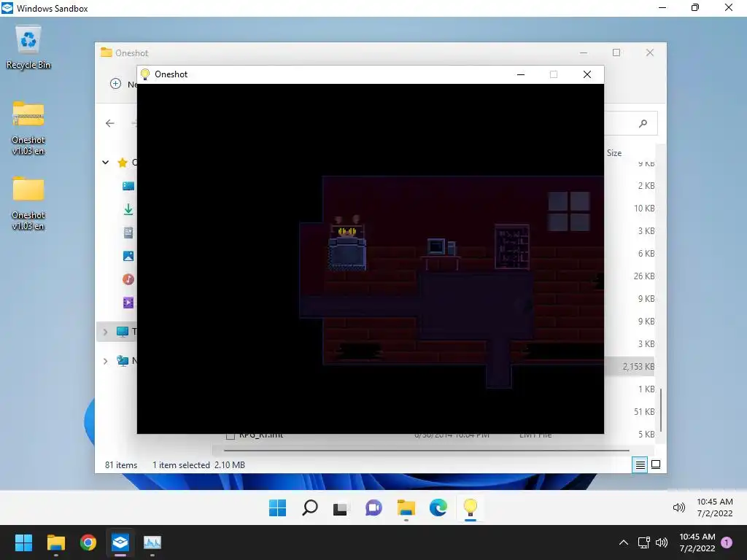Screen dimensions: 747x560
Task: Open the host notification badge
Action: [727, 542]
